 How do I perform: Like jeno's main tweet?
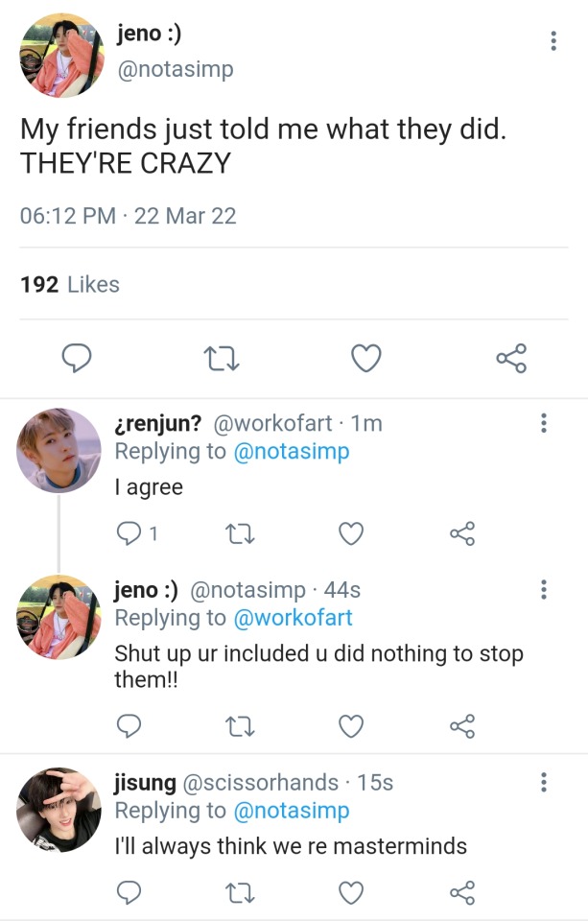(365, 359)
